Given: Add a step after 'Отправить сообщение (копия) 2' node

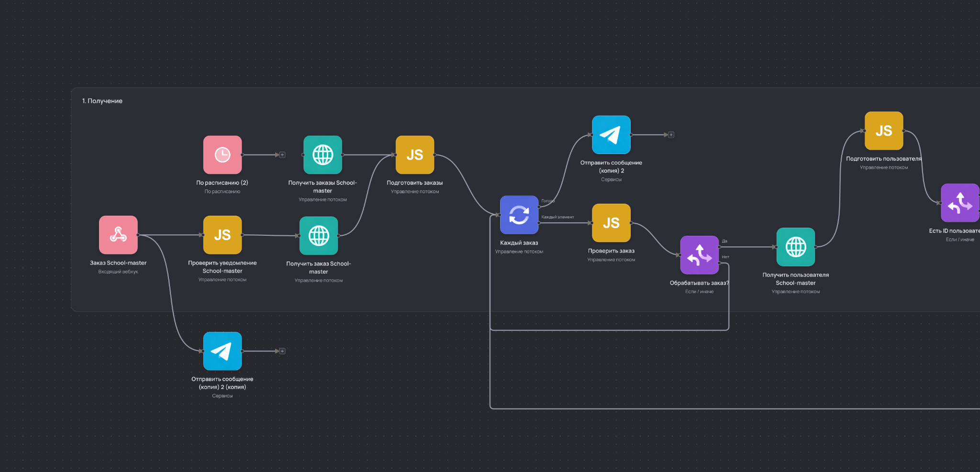Looking at the screenshot, I should coord(671,135).
